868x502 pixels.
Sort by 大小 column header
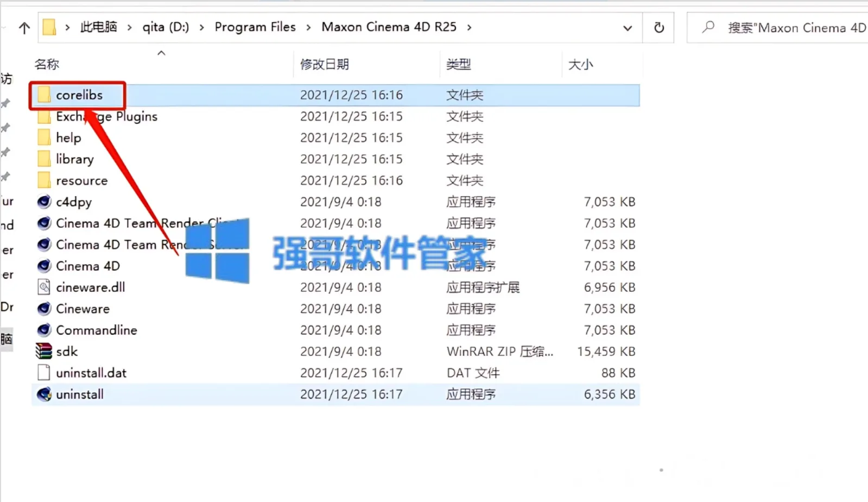(x=580, y=65)
